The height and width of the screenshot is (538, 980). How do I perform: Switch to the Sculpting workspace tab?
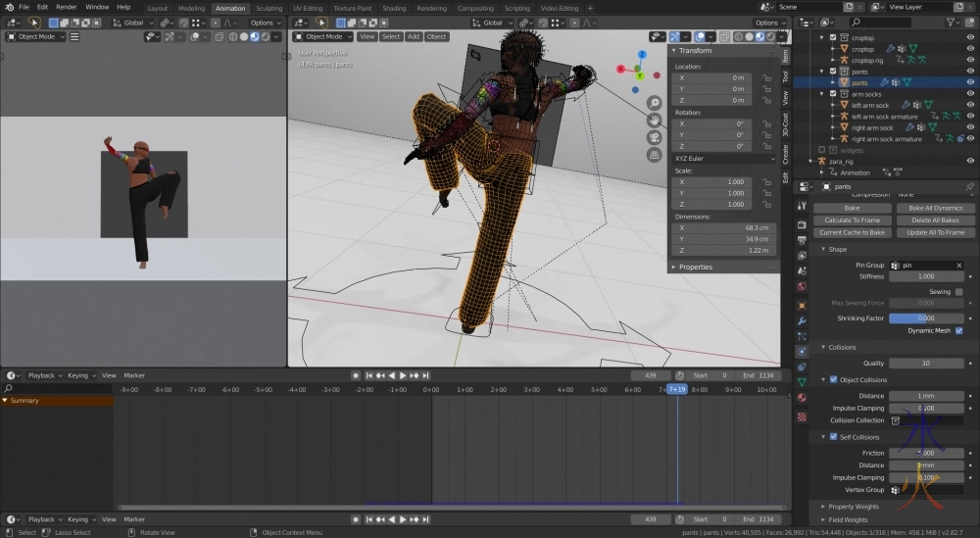pyautogui.click(x=269, y=8)
